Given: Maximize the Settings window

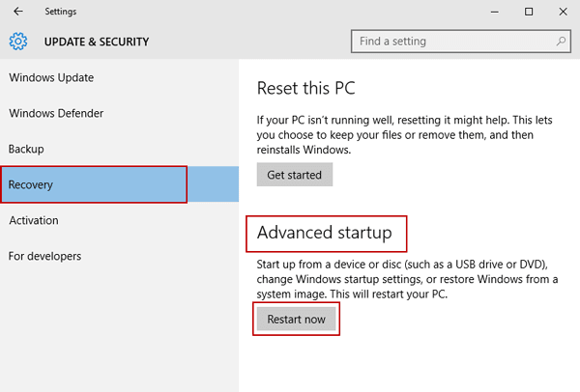Looking at the screenshot, I should [529, 12].
